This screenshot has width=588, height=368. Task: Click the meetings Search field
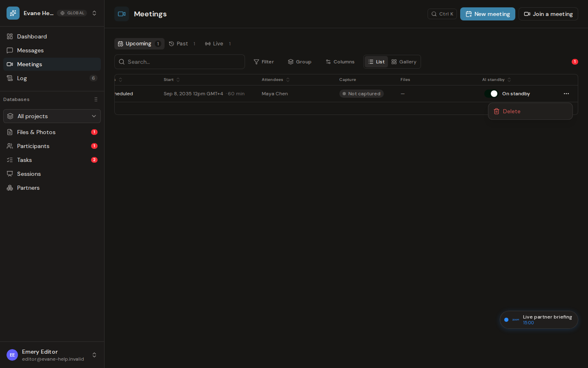pos(180,62)
